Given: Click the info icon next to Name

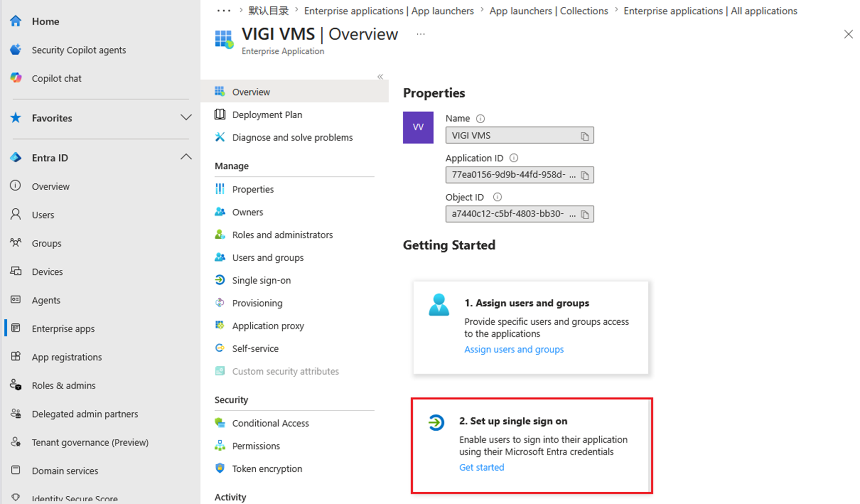Looking at the screenshot, I should pyautogui.click(x=481, y=118).
